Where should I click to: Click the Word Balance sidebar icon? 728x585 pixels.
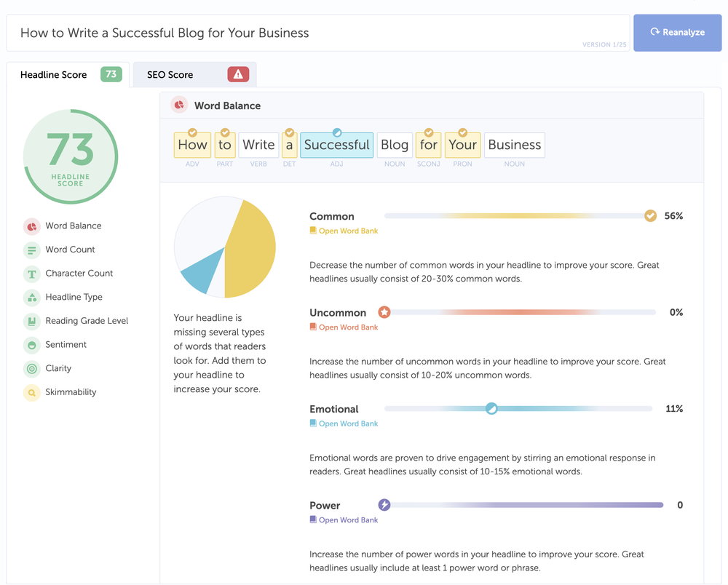click(x=31, y=226)
